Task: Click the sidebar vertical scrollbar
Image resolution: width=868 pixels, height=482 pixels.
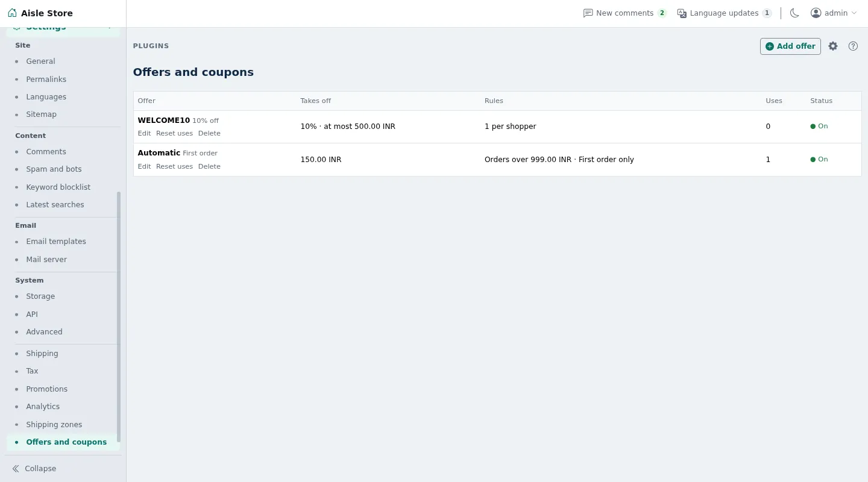Action: click(x=119, y=317)
